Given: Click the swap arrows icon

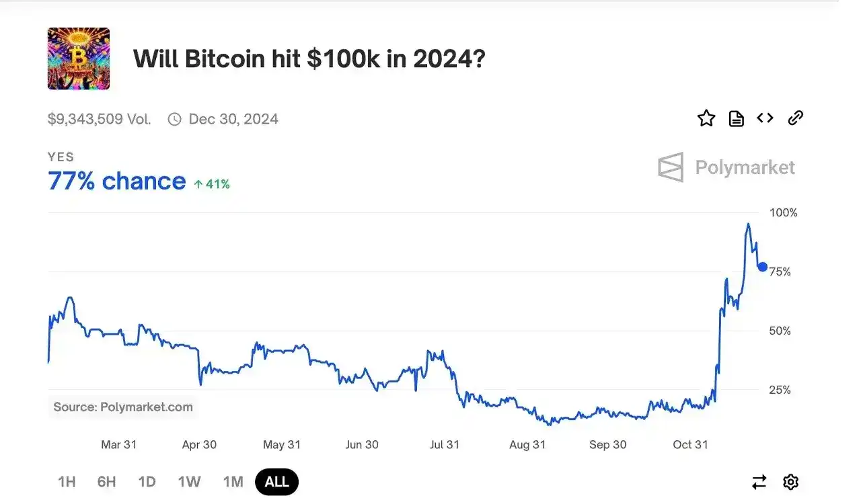Looking at the screenshot, I should point(759,482).
